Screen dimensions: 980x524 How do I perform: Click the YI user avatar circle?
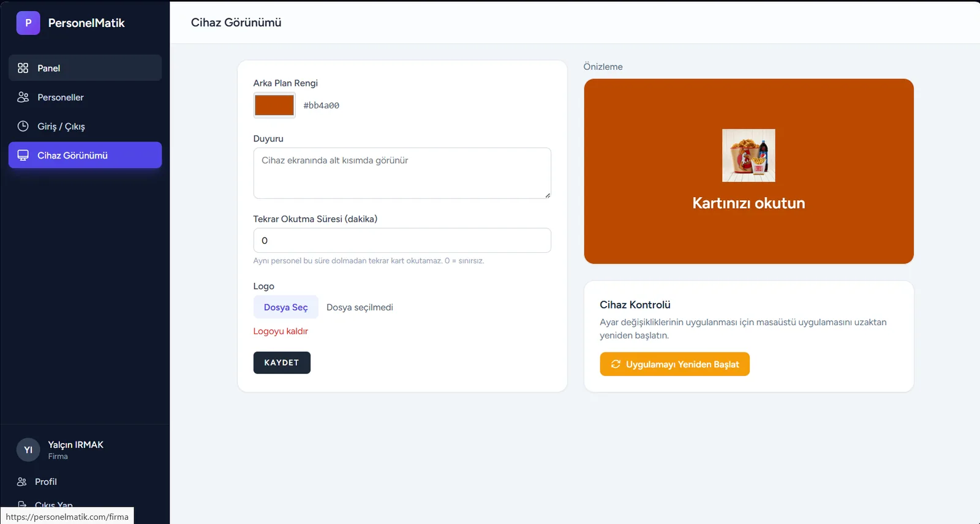point(28,450)
